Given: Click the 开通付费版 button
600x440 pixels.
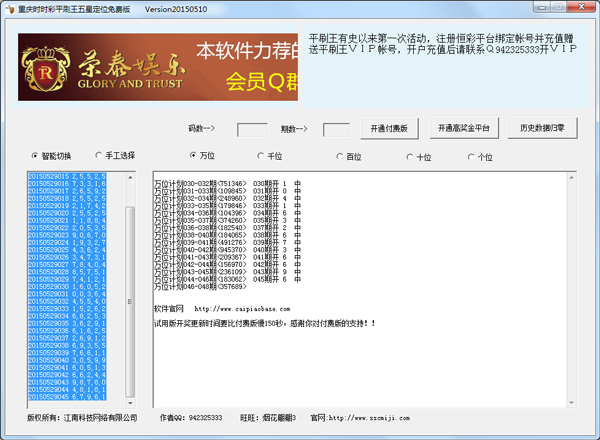Looking at the screenshot, I should (389, 128).
